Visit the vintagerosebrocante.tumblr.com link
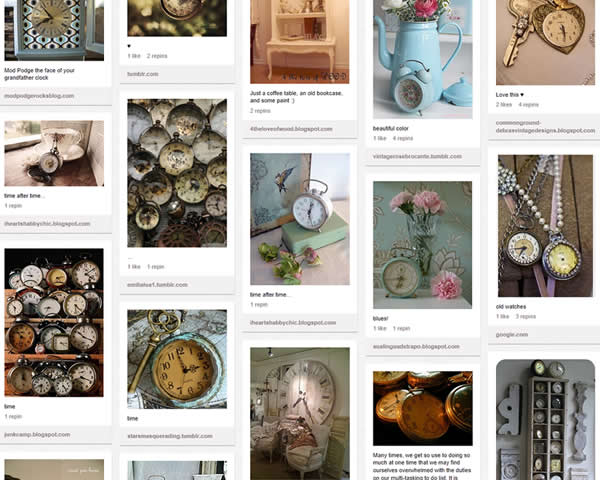The image size is (600, 480). pyautogui.click(x=417, y=156)
